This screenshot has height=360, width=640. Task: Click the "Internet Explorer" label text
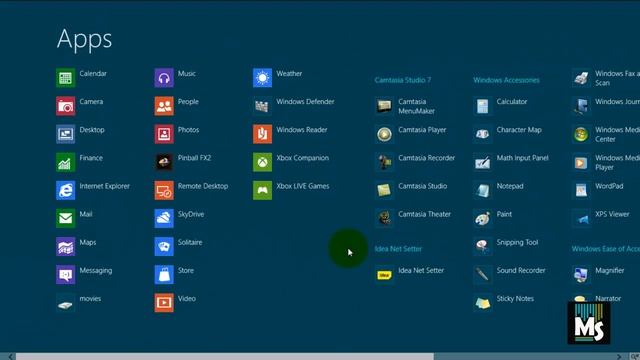tap(104, 186)
